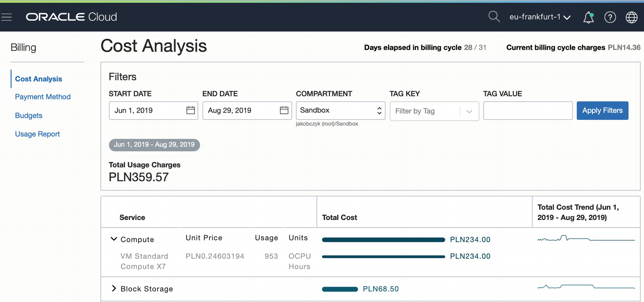
Task: Expand the Block Storage service row
Action: coord(114,288)
